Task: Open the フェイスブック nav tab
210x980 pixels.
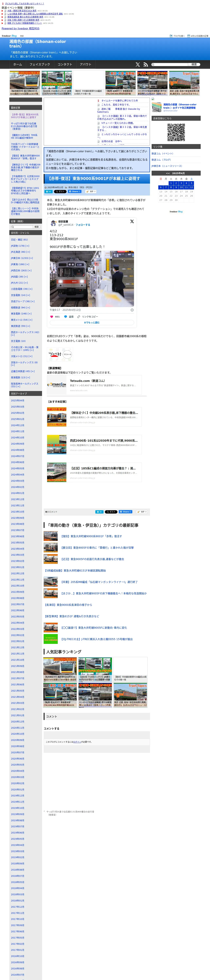Action: [40, 65]
